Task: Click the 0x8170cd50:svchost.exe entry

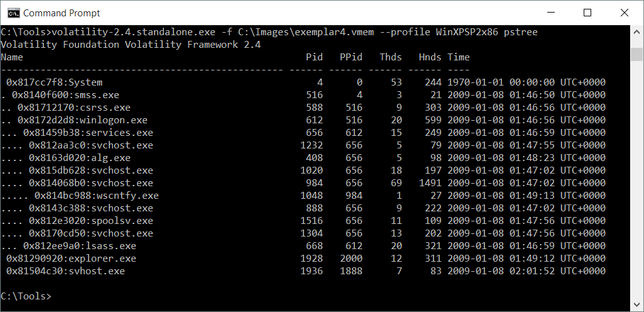Action: coord(90,233)
